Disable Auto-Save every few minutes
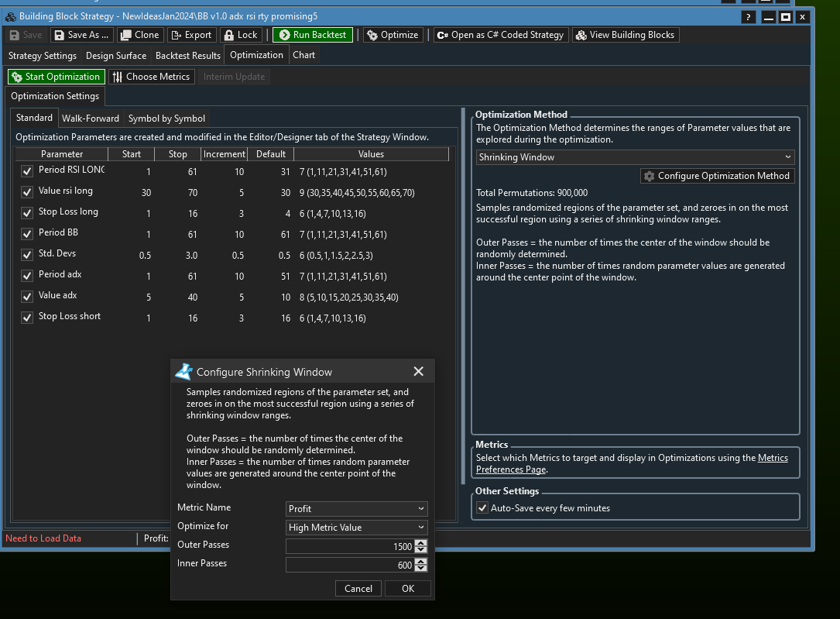The height and width of the screenshot is (619, 840). 482,508
